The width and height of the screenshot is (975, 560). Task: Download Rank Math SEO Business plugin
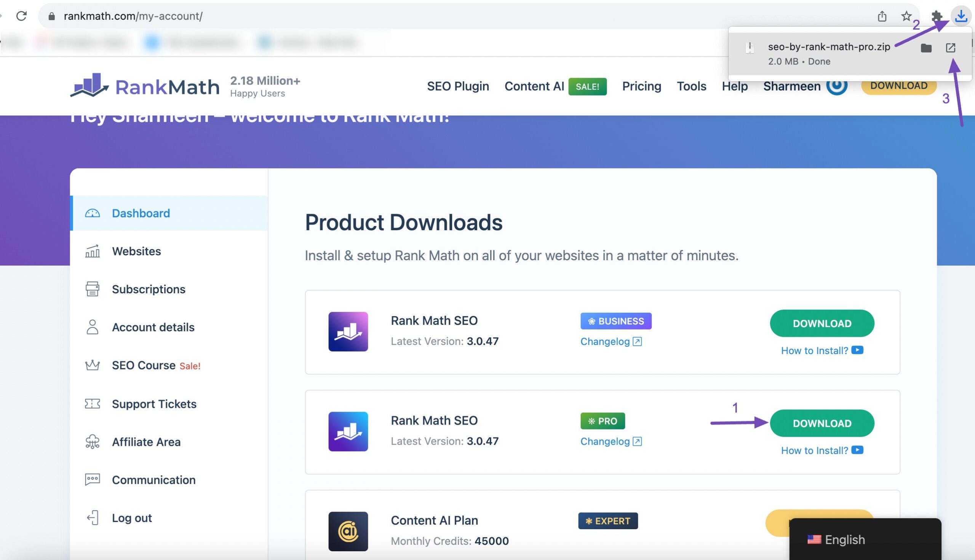(x=822, y=323)
